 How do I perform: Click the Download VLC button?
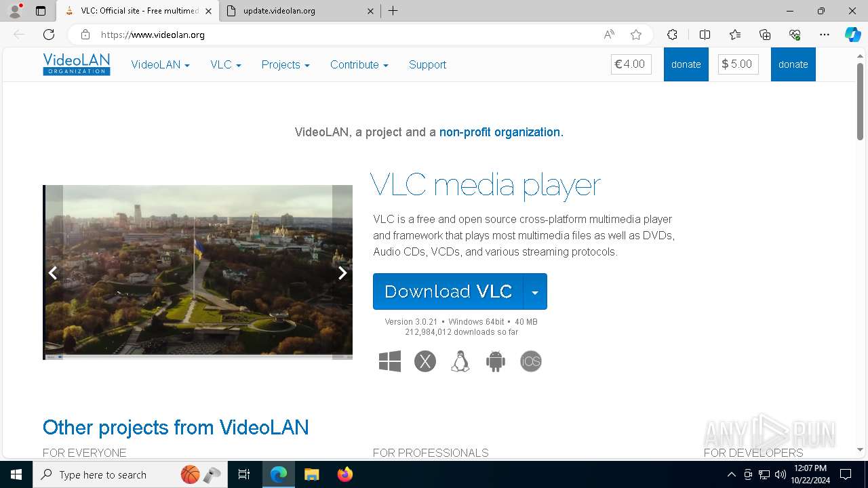coord(448,291)
